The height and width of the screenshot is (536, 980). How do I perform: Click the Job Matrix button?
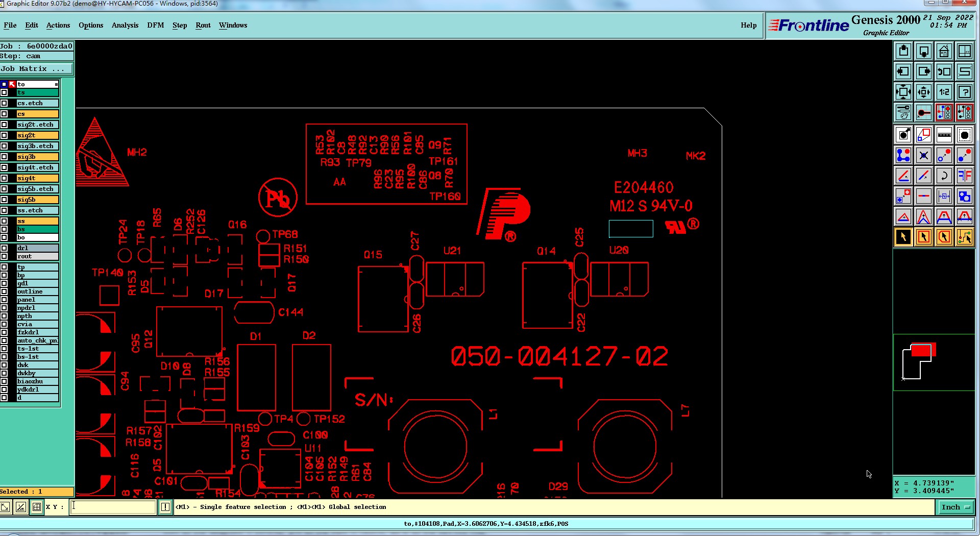coord(37,68)
